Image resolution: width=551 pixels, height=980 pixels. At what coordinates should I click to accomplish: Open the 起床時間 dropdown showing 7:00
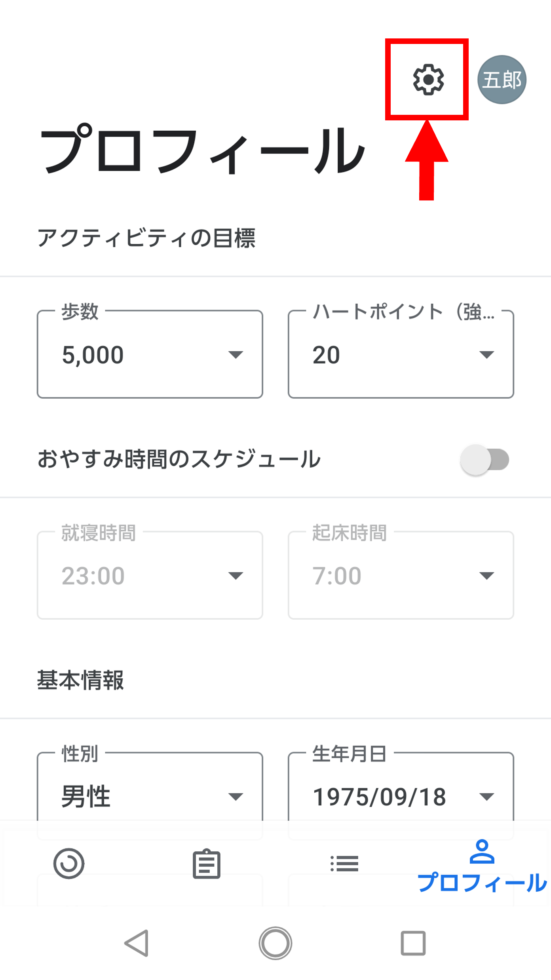click(401, 575)
